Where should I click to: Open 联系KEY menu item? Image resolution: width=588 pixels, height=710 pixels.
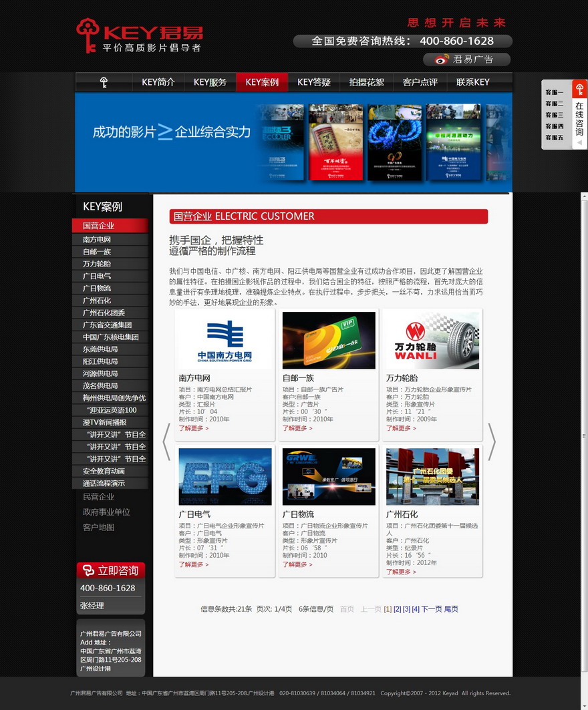click(x=473, y=82)
